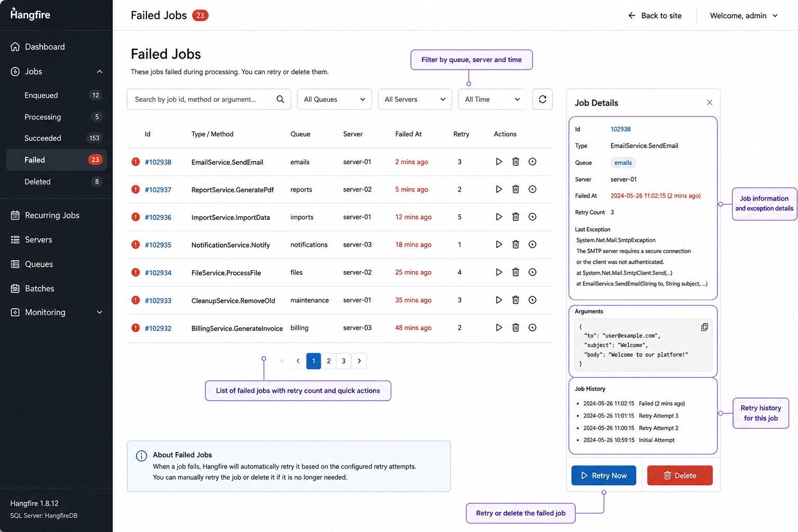Click the red Delete button
Viewport: 798px width, 532px height.
680,475
